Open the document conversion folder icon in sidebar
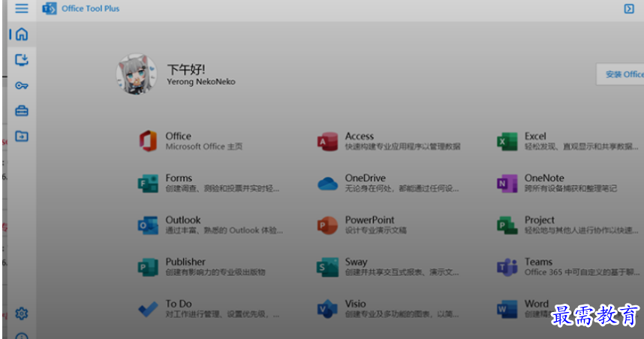Screen dimensions: 644x339 22,136
